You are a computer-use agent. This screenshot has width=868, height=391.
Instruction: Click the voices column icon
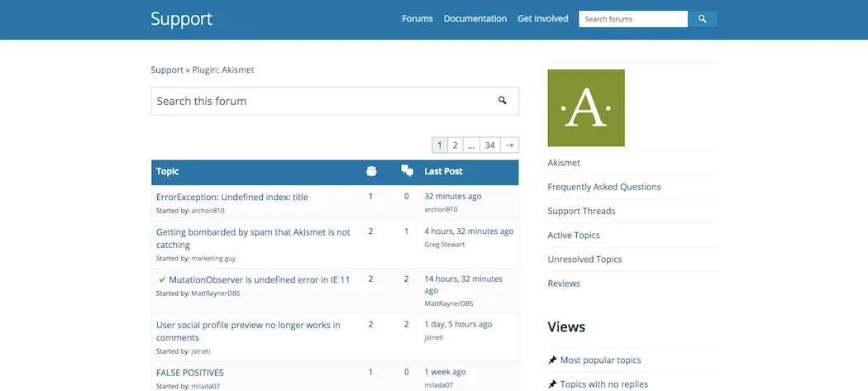click(371, 171)
